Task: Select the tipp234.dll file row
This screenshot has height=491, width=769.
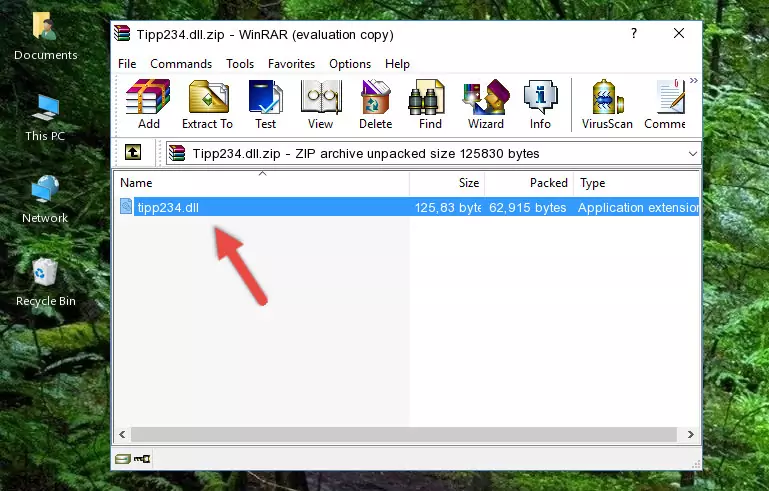Action: (x=408, y=207)
